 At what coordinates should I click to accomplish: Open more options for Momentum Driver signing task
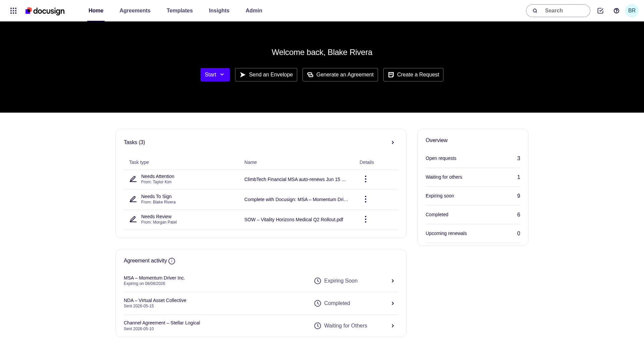click(366, 199)
